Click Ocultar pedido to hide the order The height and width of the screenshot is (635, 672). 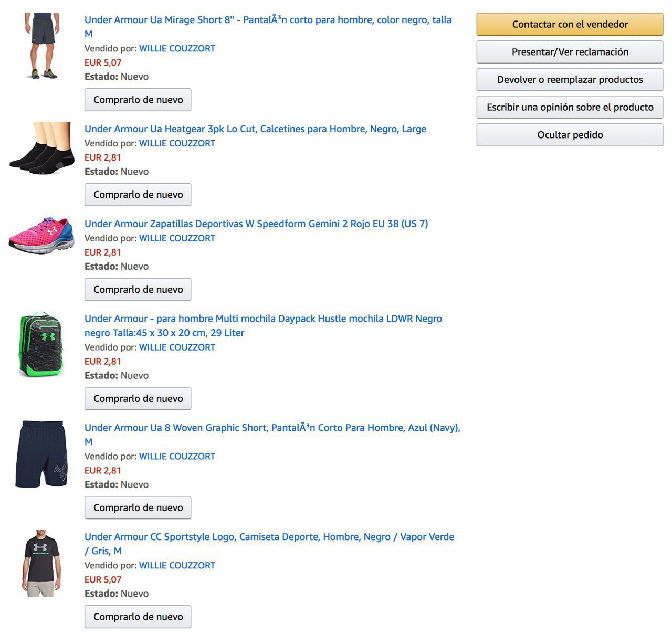click(570, 135)
